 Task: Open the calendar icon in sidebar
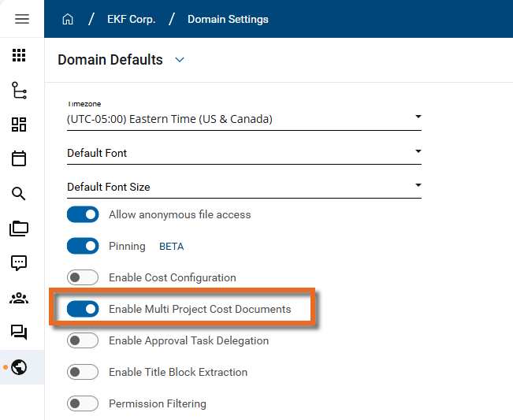[x=19, y=159]
